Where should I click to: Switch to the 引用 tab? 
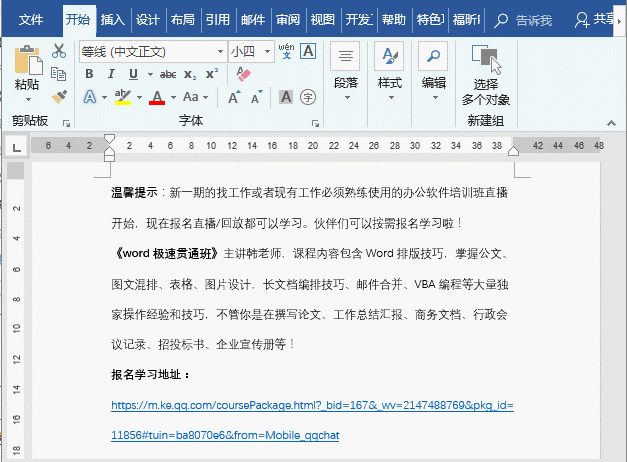(218, 20)
